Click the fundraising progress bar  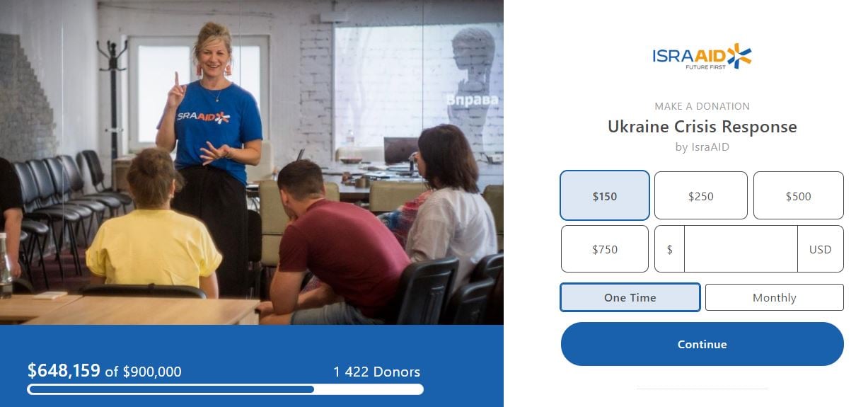226,389
